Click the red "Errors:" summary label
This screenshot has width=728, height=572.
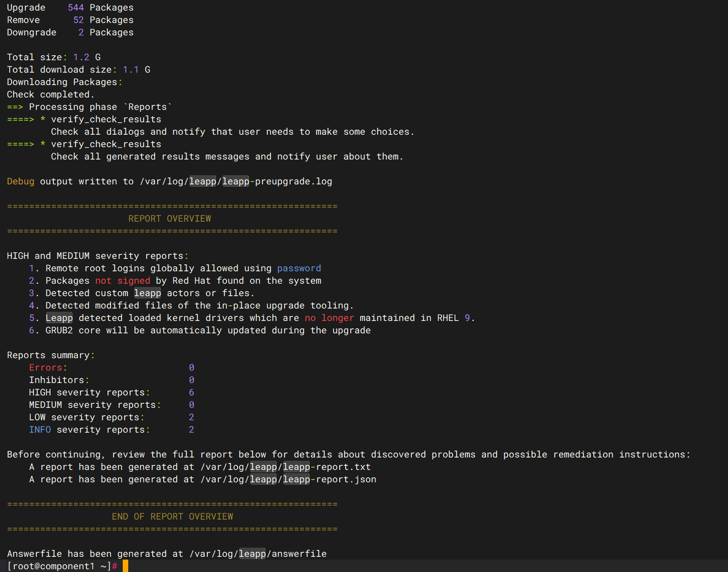point(48,368)
